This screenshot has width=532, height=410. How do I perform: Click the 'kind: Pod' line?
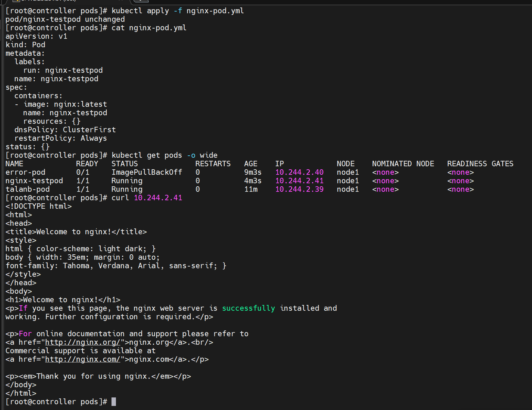25,45
